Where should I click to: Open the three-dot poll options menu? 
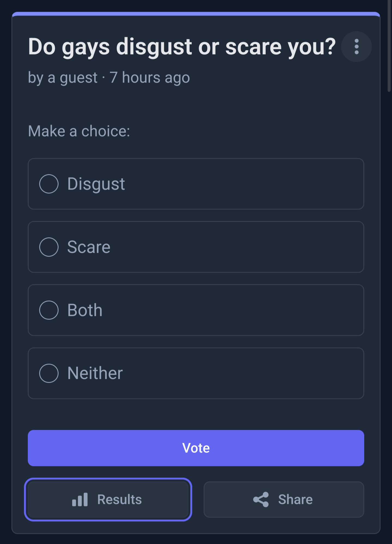[x=356, y=47]
